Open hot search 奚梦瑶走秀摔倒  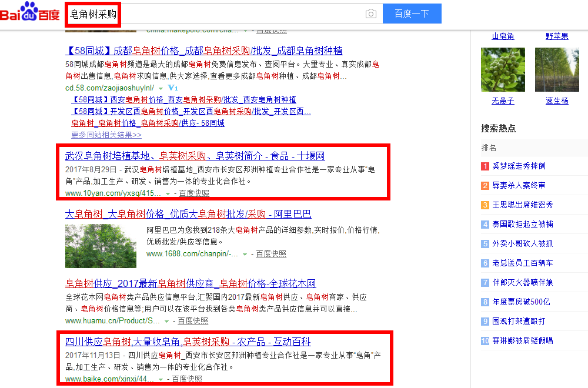tap(519, 166)
